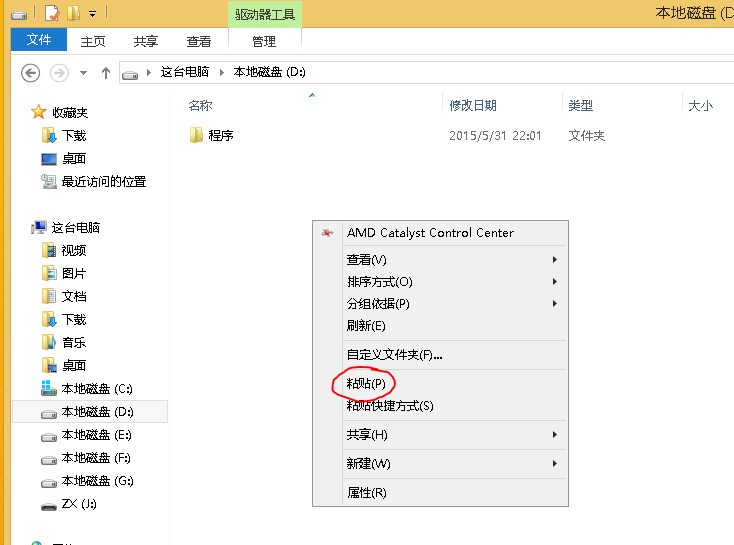Click the 这台电脑 computer icon in sidebar

(39, 228)
